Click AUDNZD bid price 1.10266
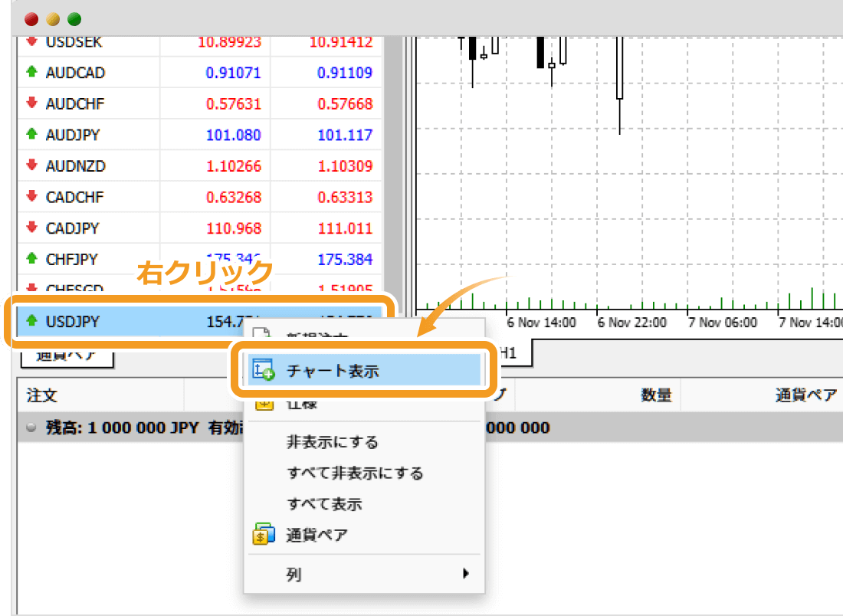The width and height of the screenshot is (843, 616). click(233, 166)
